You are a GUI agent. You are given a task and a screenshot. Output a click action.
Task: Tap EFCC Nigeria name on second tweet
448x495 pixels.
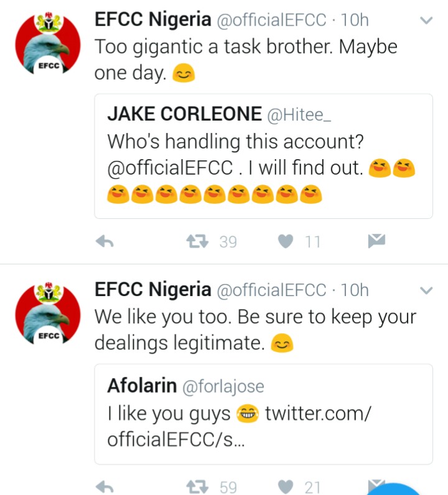(152, 290)
